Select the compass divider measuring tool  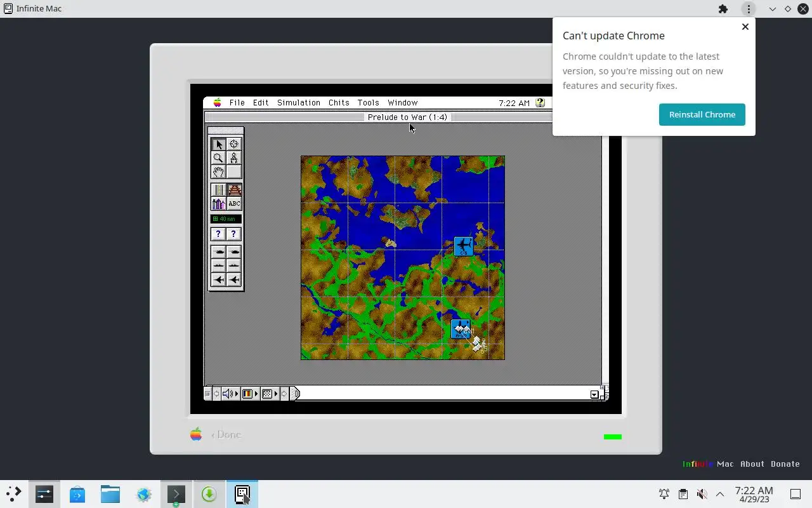(x=234, y=158)
